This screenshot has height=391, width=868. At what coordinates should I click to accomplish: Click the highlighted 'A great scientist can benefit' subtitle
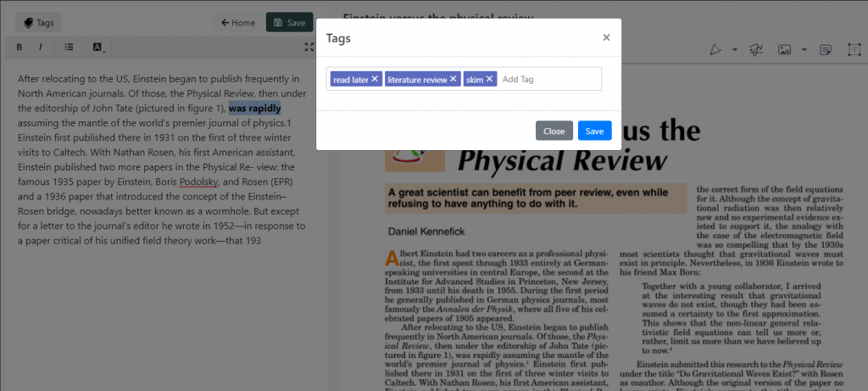536,198
